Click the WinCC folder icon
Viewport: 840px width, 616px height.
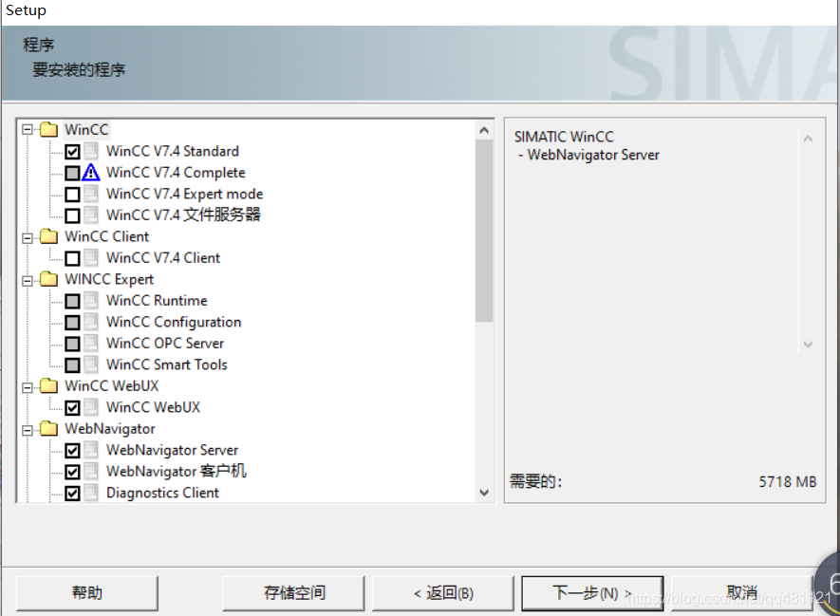[x=47, y=129]
